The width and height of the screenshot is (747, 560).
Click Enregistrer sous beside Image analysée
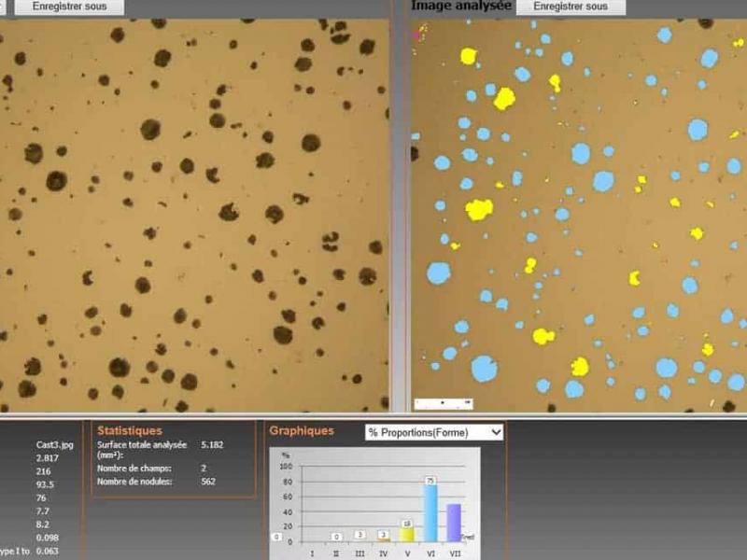570,7
